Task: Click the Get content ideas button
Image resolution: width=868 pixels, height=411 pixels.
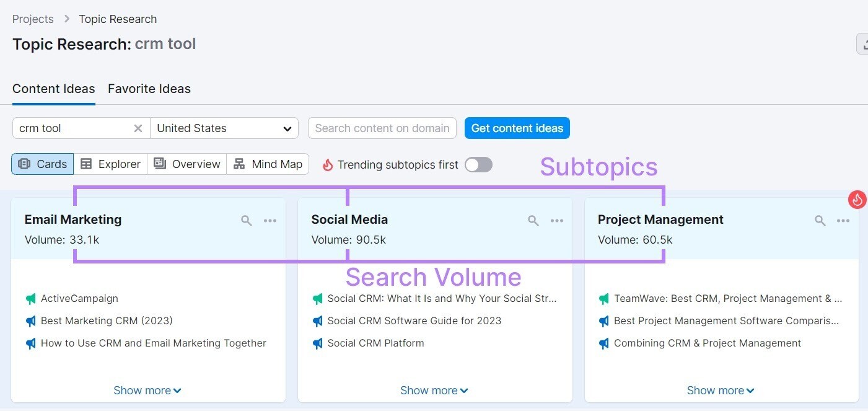Action: pos(517,128)
